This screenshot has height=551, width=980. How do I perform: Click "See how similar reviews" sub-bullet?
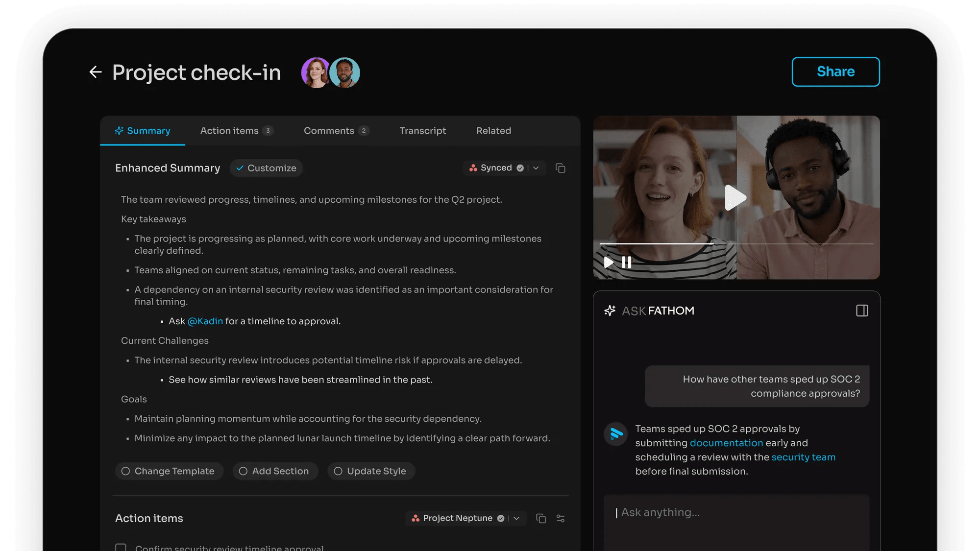tap(300, 380)
